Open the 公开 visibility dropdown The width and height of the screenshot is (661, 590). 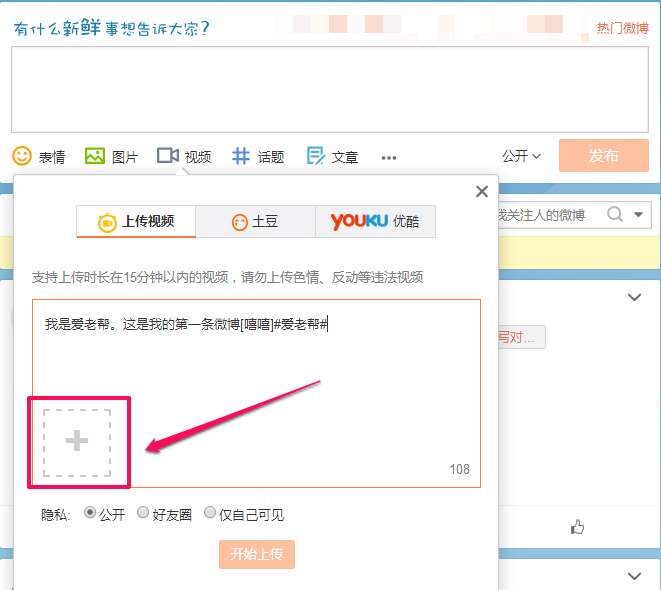pos(521,156)
